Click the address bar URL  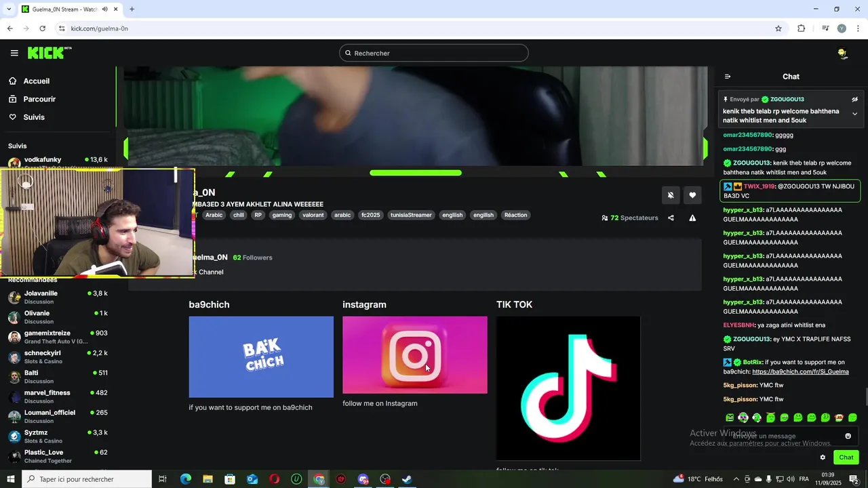point(100,28)
